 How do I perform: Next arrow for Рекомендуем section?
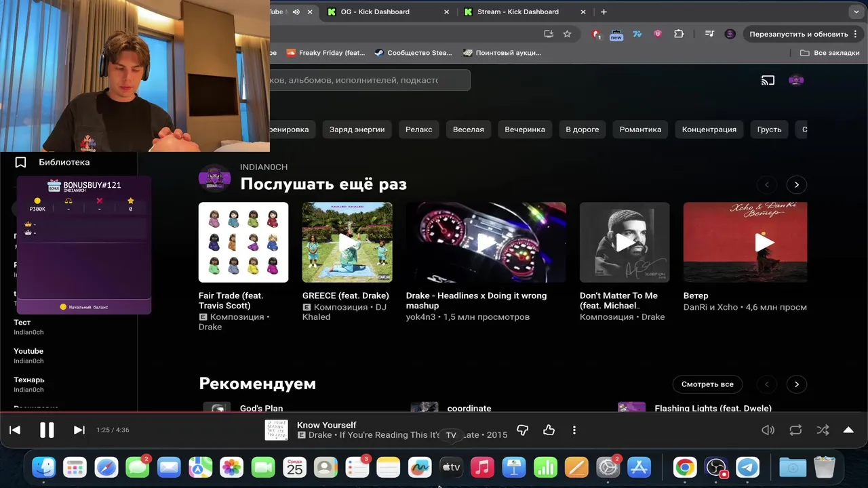[797, 384]
